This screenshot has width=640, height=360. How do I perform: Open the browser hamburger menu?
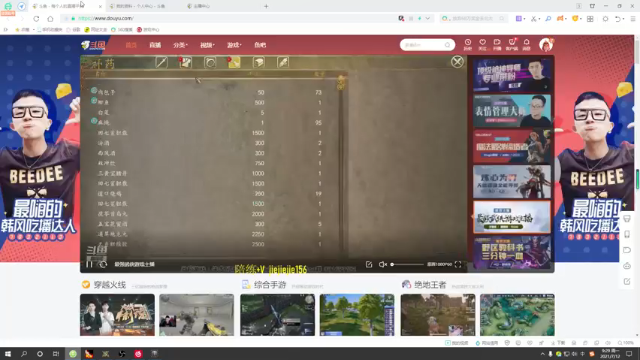pos(633,18)
